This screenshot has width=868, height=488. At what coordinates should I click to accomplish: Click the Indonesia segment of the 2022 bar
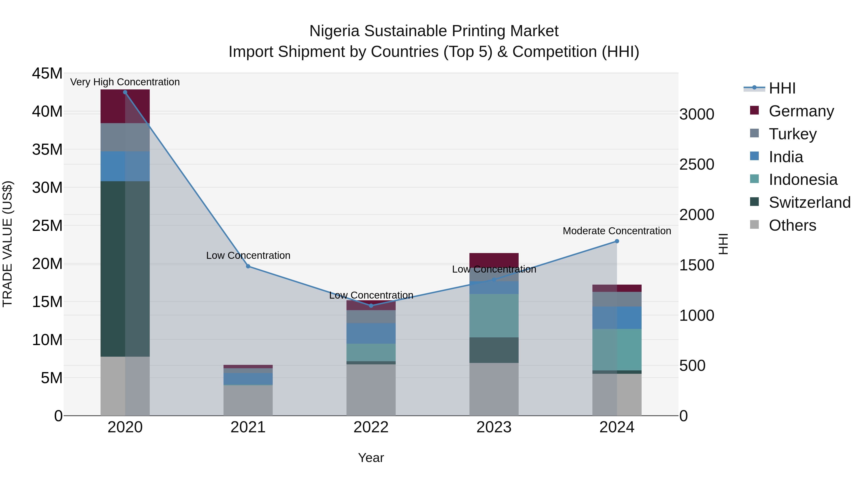coord(371,353)
